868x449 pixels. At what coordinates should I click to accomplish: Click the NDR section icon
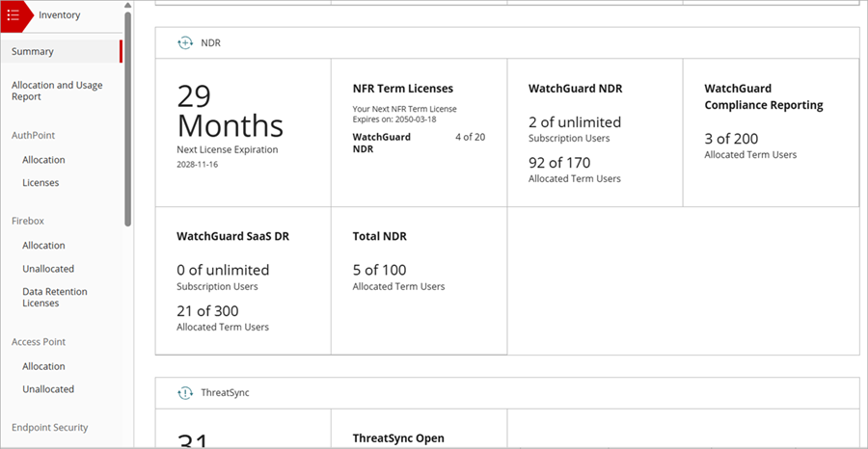click(185, 42)
